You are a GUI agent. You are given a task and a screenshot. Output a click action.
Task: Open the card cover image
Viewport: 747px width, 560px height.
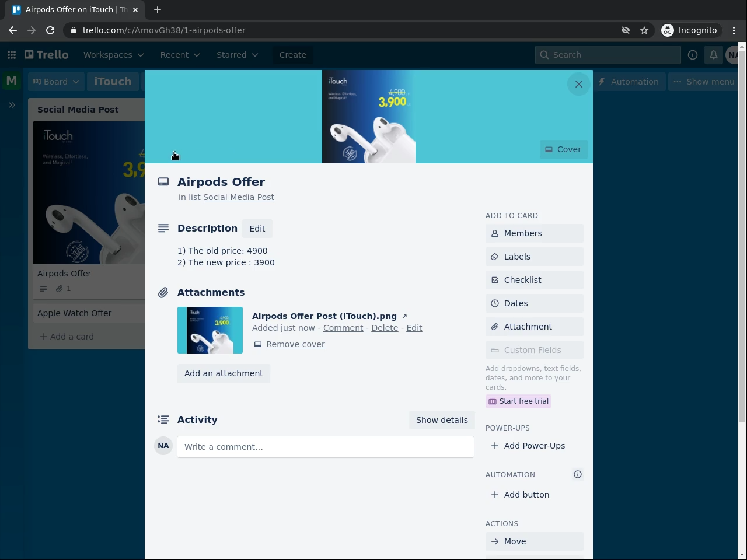tap(369, 117)
